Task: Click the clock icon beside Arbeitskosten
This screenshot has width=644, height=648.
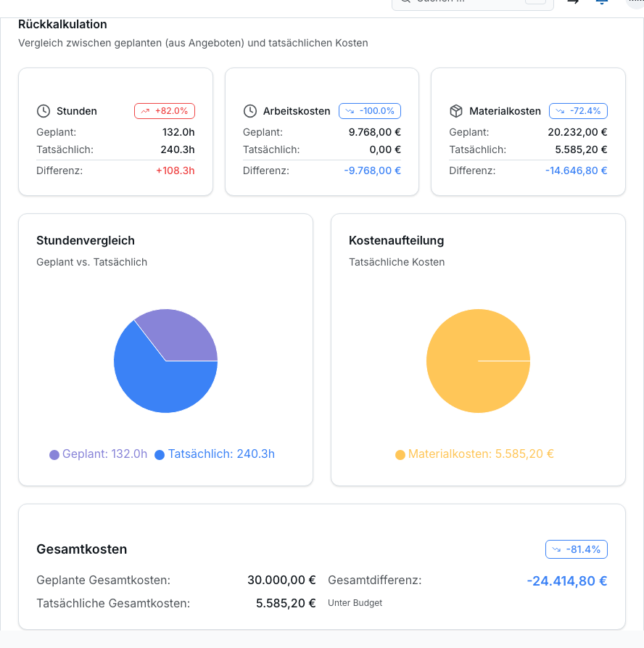Action: (x=250, y=111)
